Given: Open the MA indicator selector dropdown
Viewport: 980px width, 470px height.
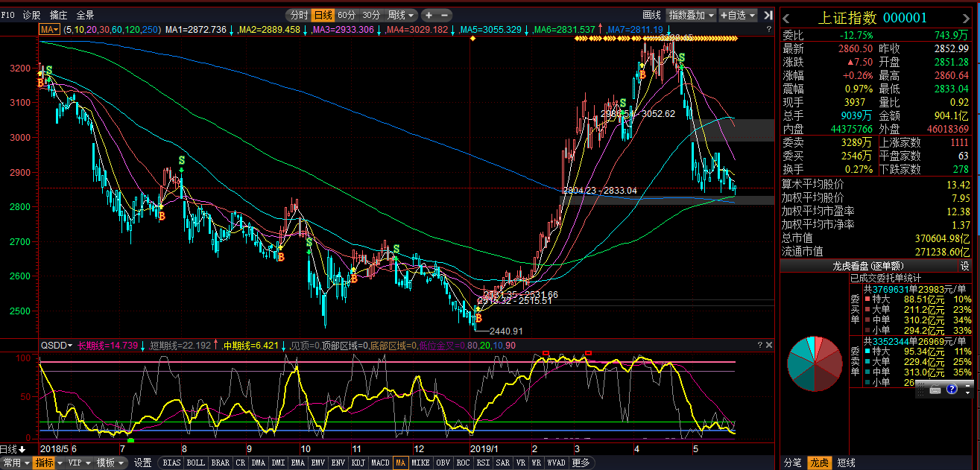Looking at the screenshot, I should pyautogui.click(x=50, y=29).
